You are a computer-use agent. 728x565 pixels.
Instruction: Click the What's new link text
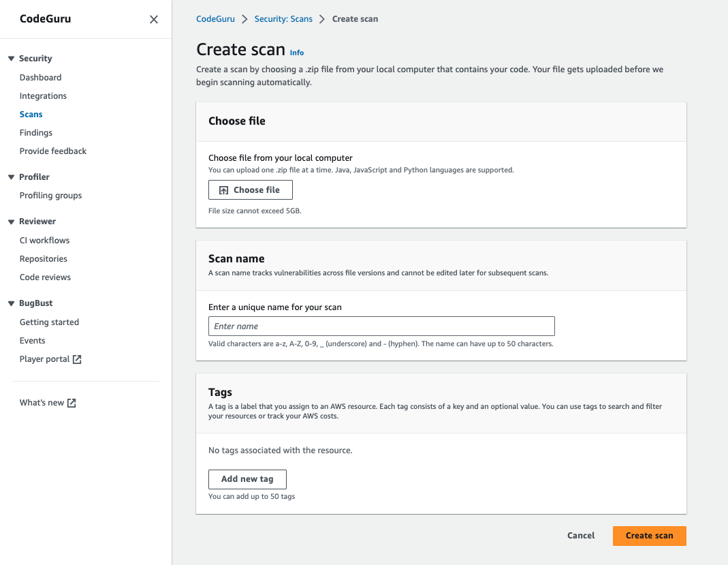42,403
